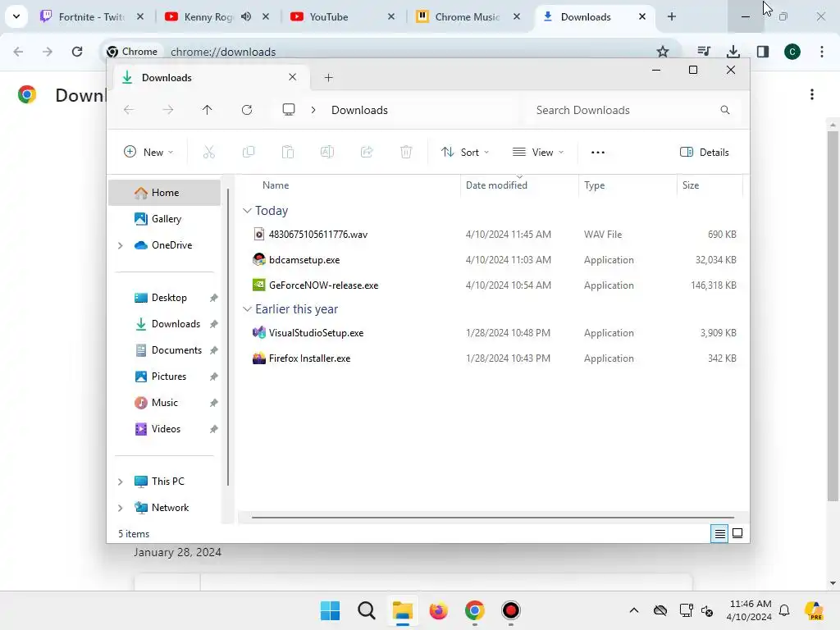Viewport: 840px width, 630px height.
Task: Toggle the Details pane button
Action: coord(705,152)
